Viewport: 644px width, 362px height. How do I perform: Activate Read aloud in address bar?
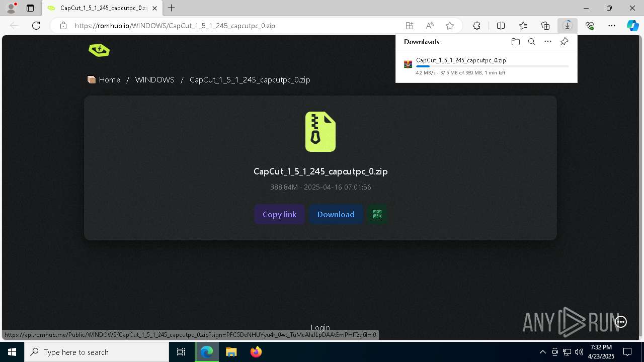coord(430,26)
